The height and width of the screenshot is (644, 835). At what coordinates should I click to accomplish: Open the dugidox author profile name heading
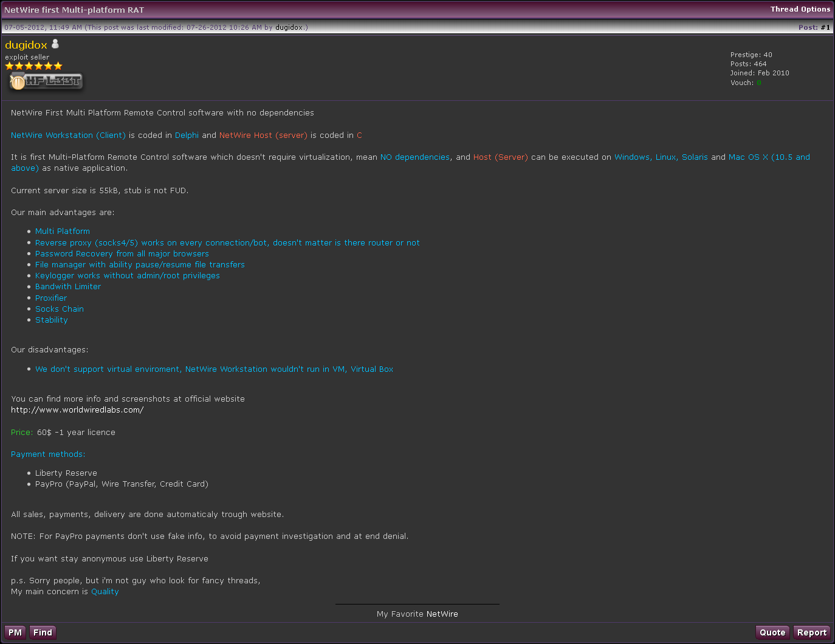(26, 45)
